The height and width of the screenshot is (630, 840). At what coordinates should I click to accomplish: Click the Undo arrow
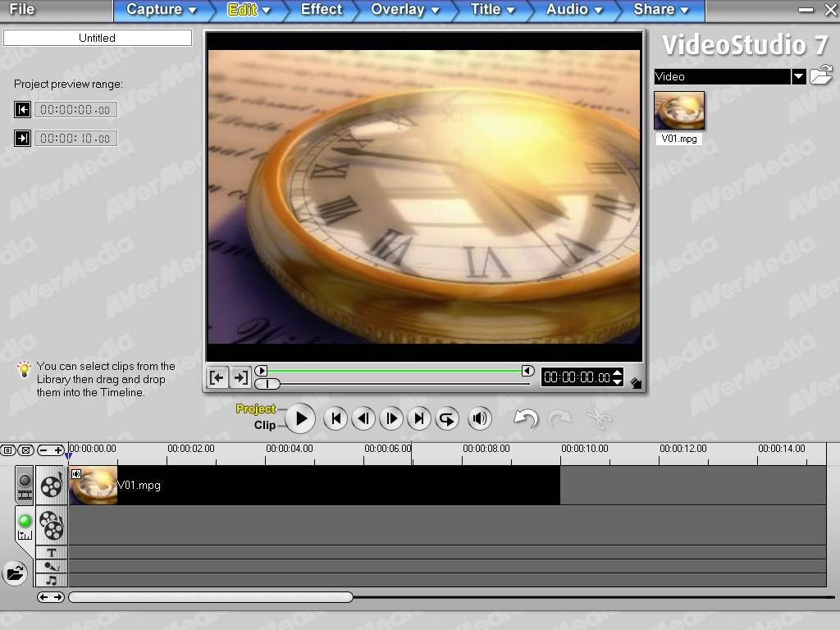pyautogui.click(x=525, y=418)
